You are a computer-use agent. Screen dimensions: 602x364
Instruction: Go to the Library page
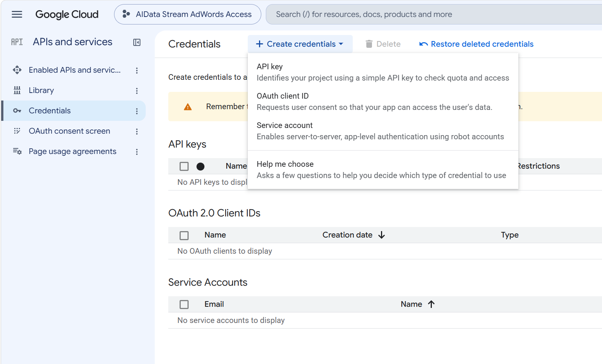[x=41, y=90]
